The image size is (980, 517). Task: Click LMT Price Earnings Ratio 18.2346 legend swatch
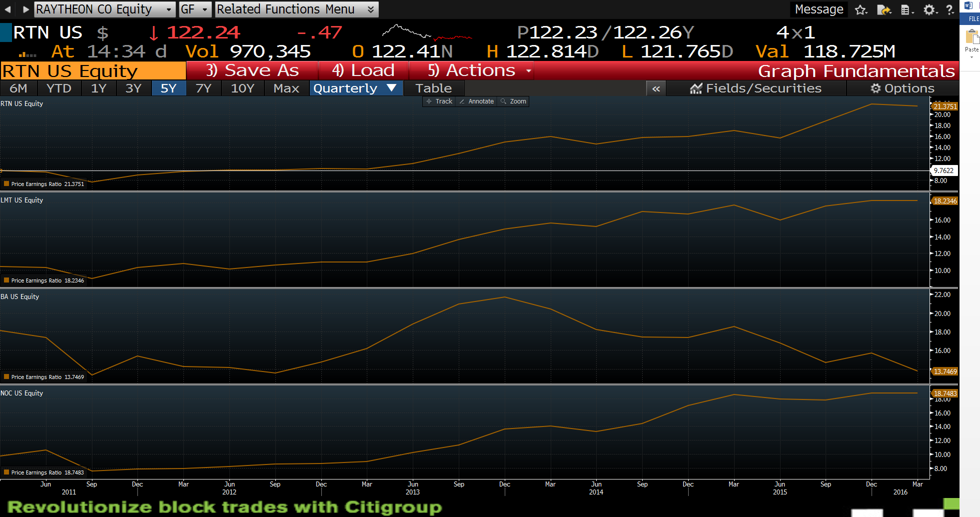6,280
